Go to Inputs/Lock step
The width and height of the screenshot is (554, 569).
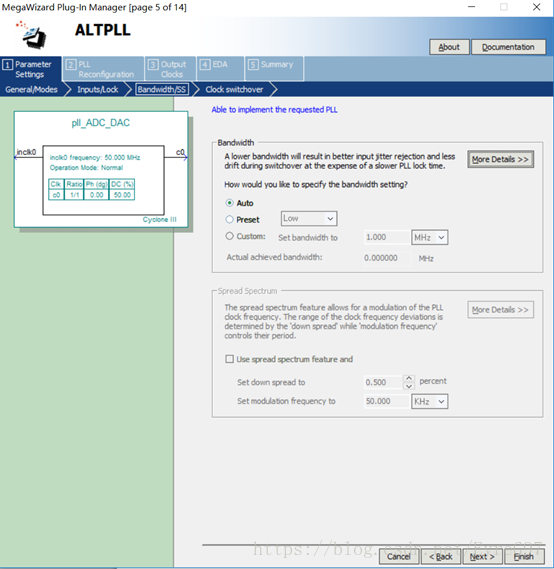coord(97,89)
